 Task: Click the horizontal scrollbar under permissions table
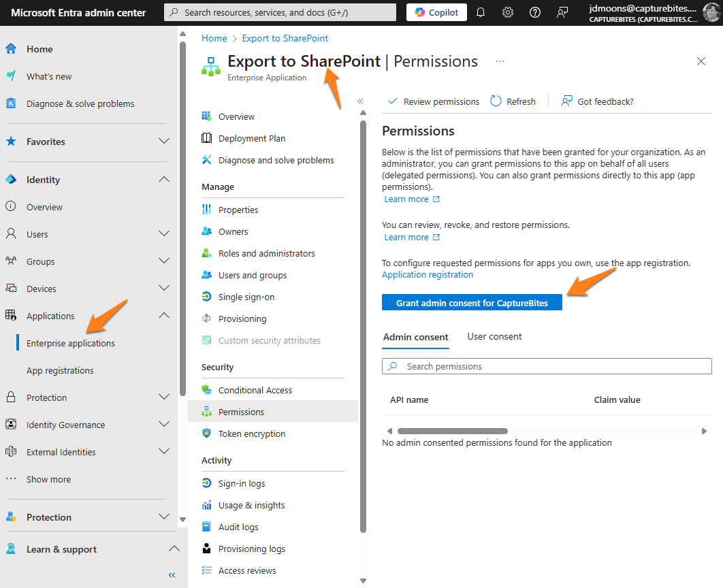coord(452,431)
